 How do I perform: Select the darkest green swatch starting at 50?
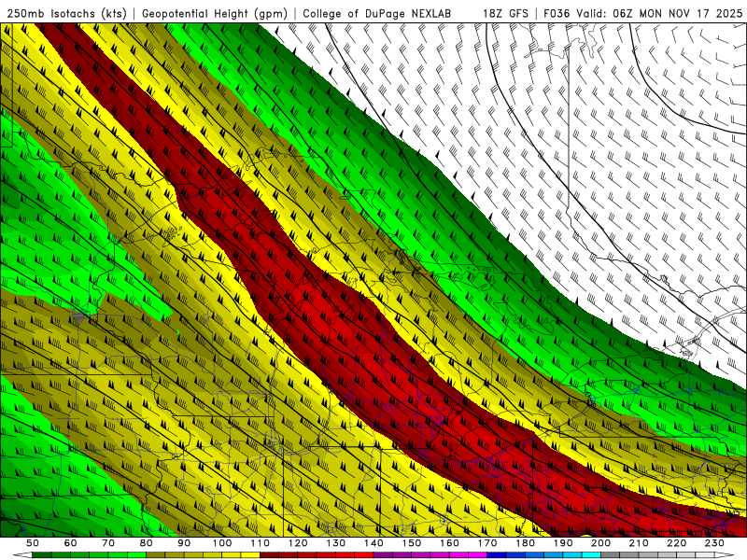pos(42,555)
